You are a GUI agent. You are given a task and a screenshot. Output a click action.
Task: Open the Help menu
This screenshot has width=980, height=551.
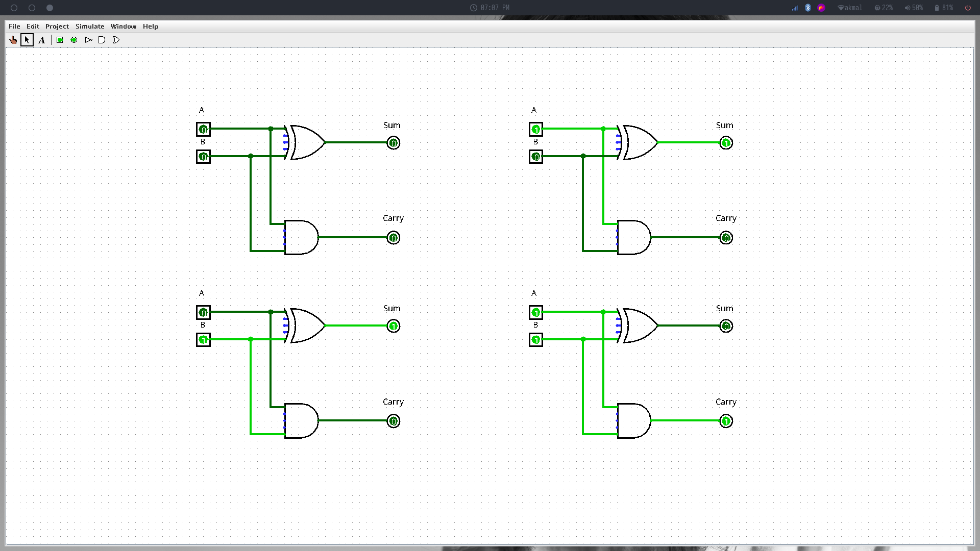(151, 27)
